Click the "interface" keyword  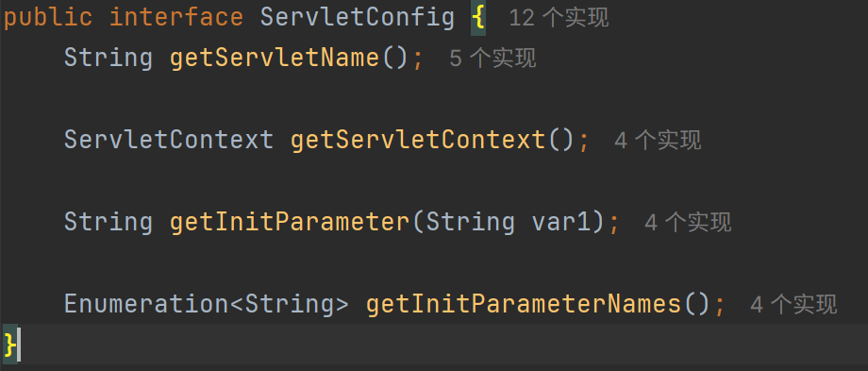pos(176,17)
